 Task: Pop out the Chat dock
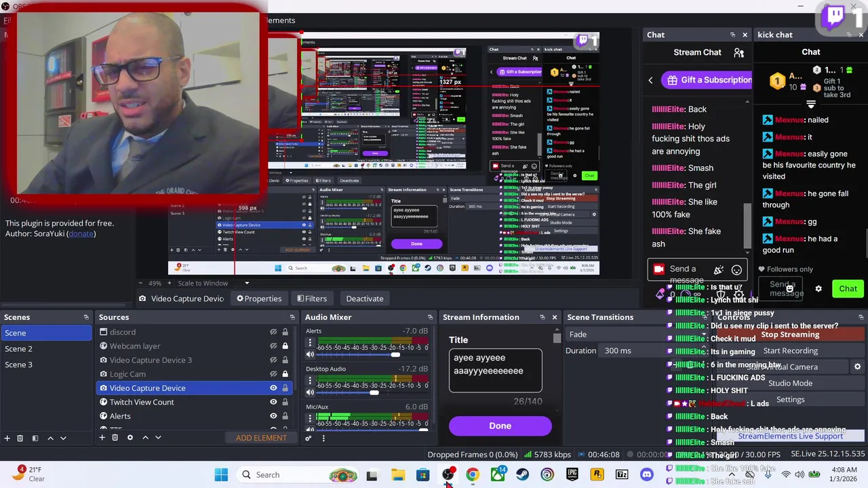pos(732,35)
